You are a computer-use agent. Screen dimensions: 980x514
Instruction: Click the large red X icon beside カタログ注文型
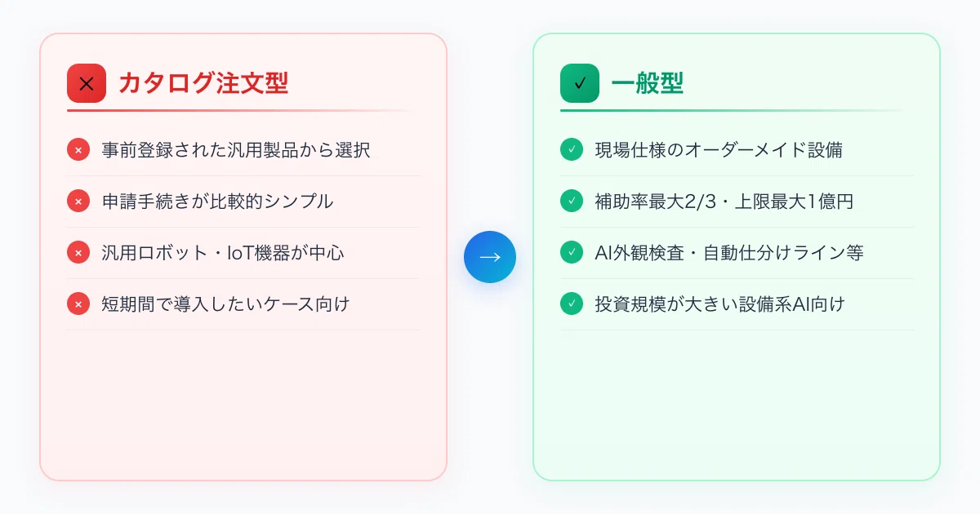click(87, 83)
